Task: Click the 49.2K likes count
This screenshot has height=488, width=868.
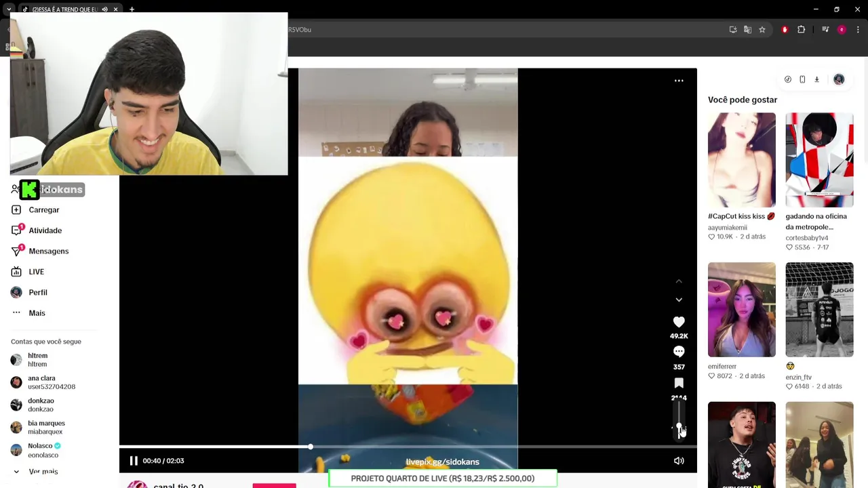Action: (x=679, y=336)
